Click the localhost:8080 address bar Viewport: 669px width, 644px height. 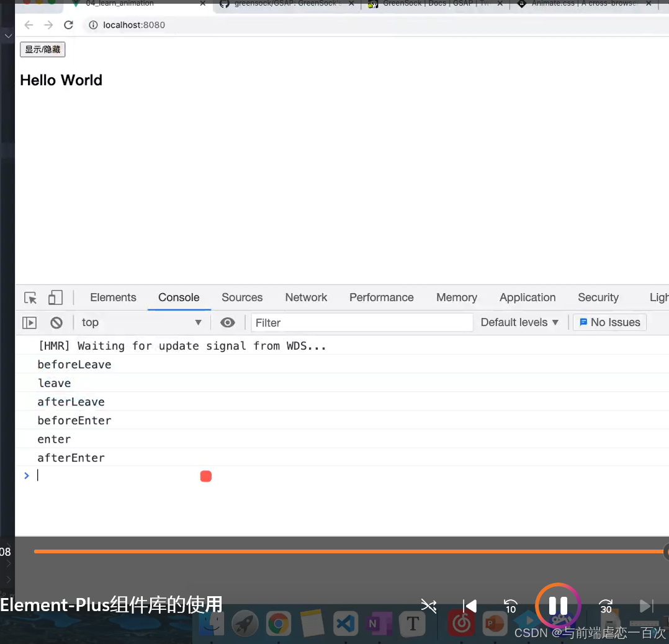tap(134, 25)
